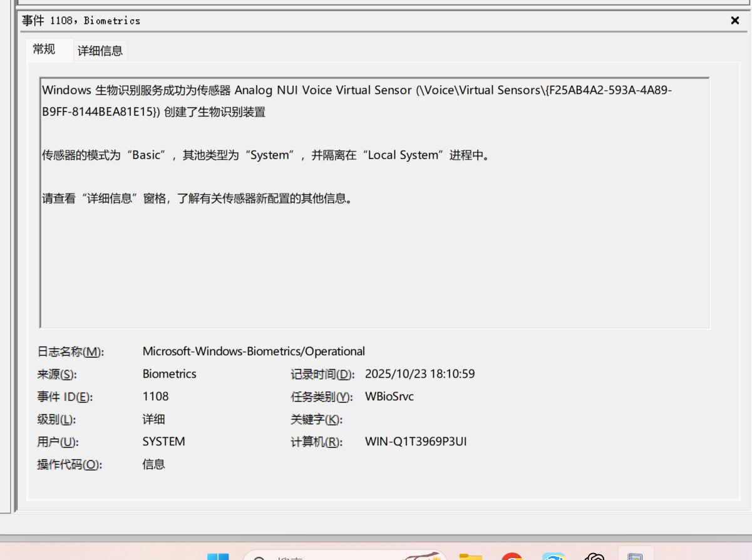This screenshot has height=560, width=752.
Task: Click the 操作代码(O): label
Action: tap(69, 465)
